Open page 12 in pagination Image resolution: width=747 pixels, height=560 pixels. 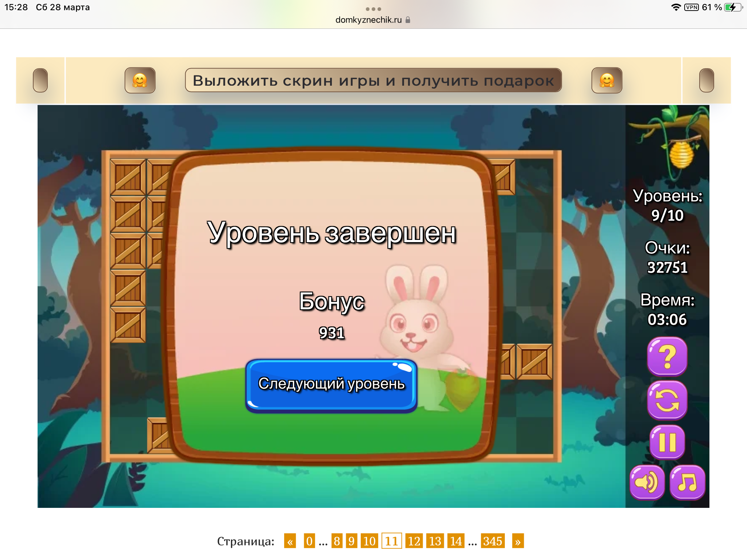(x=414, y=541)
